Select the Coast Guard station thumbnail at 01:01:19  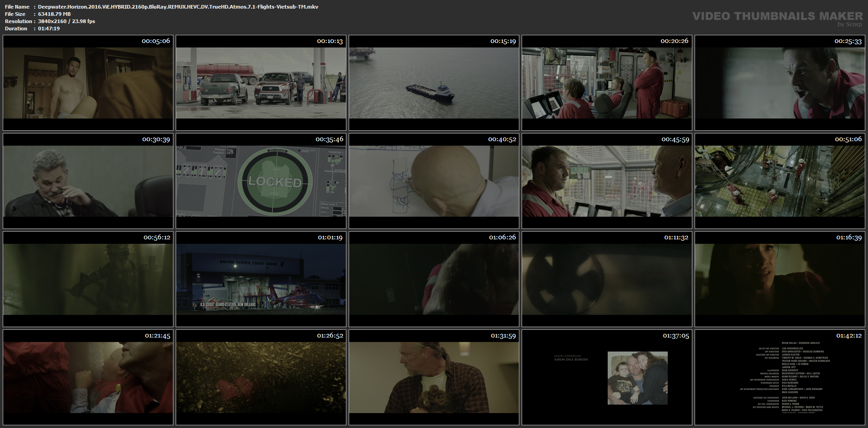261,279
